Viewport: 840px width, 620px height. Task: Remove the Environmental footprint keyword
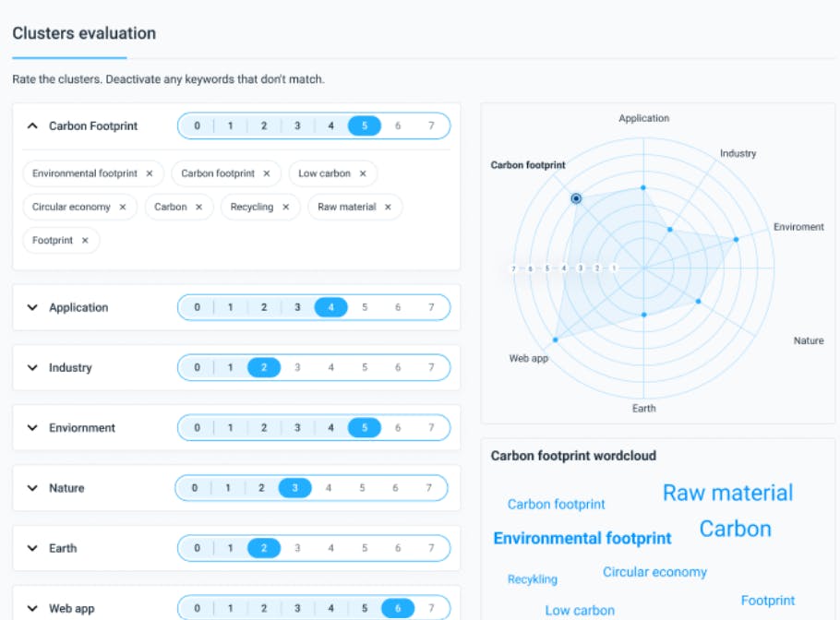150,173
